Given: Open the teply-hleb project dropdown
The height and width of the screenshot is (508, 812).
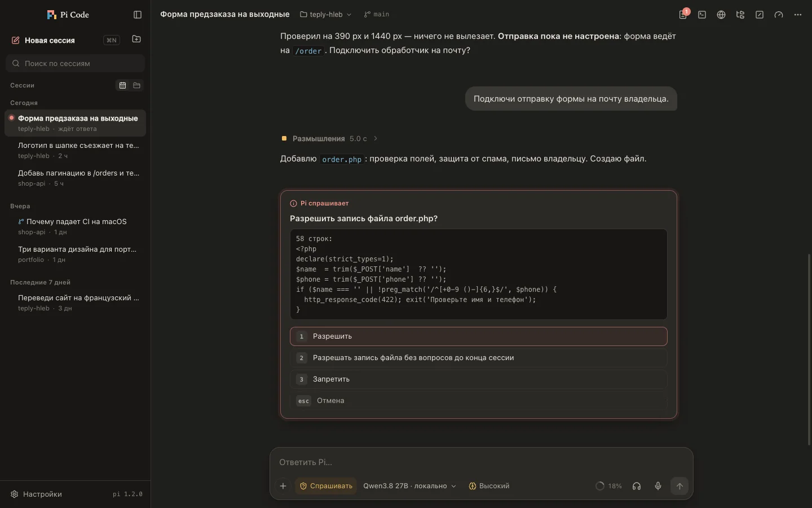Looking at the screenshot, I should (325, 15).
